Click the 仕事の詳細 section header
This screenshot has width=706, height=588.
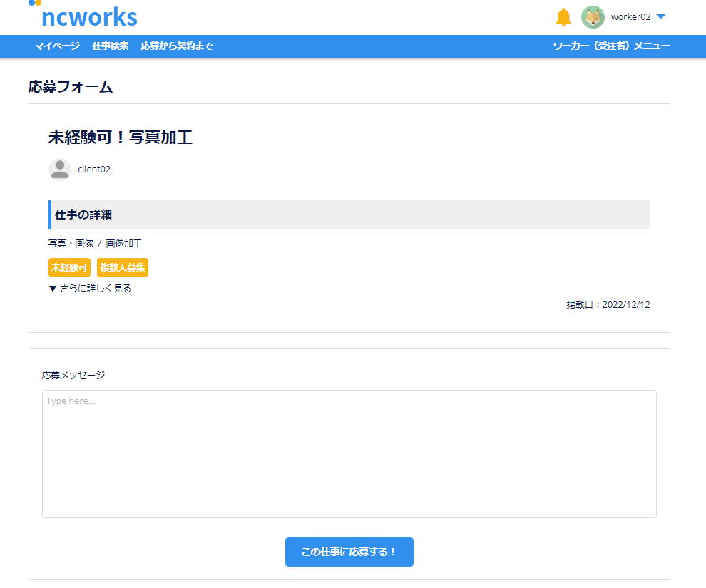click(x=349, y=215)
